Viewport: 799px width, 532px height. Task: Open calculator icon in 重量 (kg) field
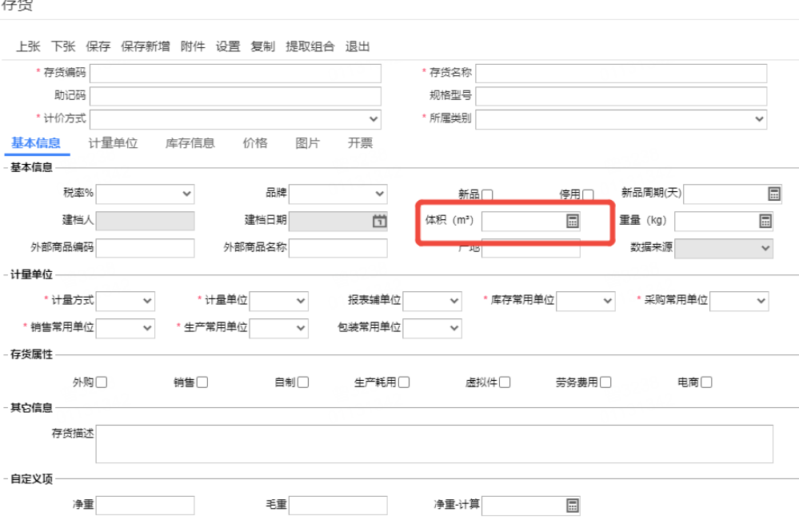pyautogui.click(x=765, y=222)
